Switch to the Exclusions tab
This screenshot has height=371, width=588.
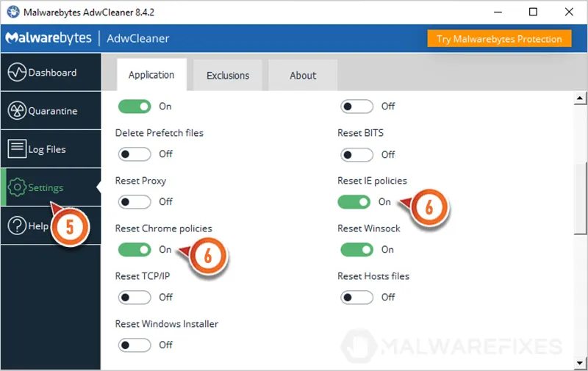point(228,76)
